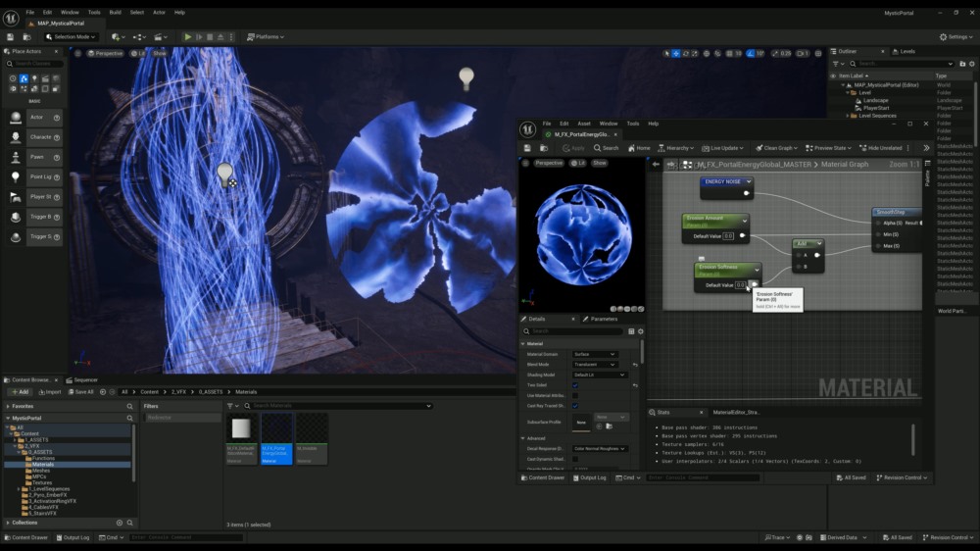Open the Material Domain Surface dropdown
The width and height of the screenshot is (980, 551).
(595, 354)
